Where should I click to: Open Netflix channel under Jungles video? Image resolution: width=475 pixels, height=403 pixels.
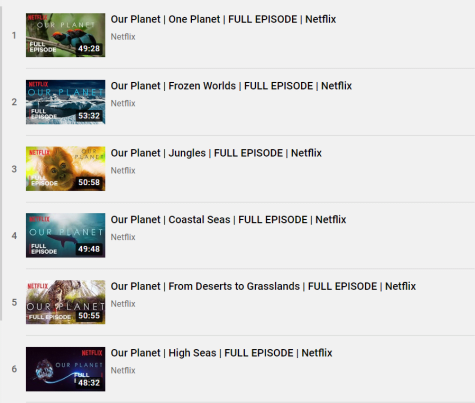[x=123, y=170]
